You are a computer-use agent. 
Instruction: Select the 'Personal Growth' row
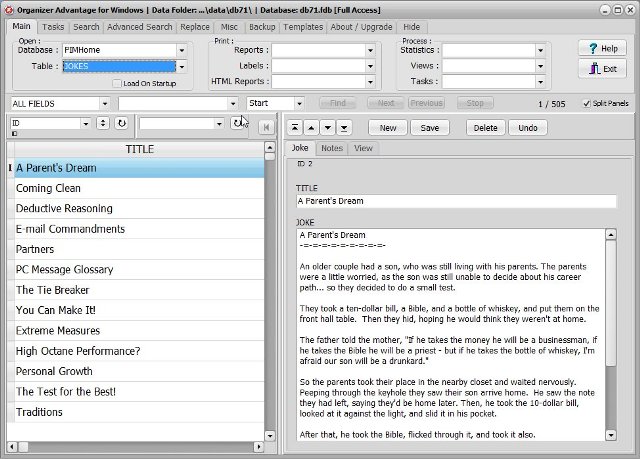pyautogui.click(x=139, y=371)
